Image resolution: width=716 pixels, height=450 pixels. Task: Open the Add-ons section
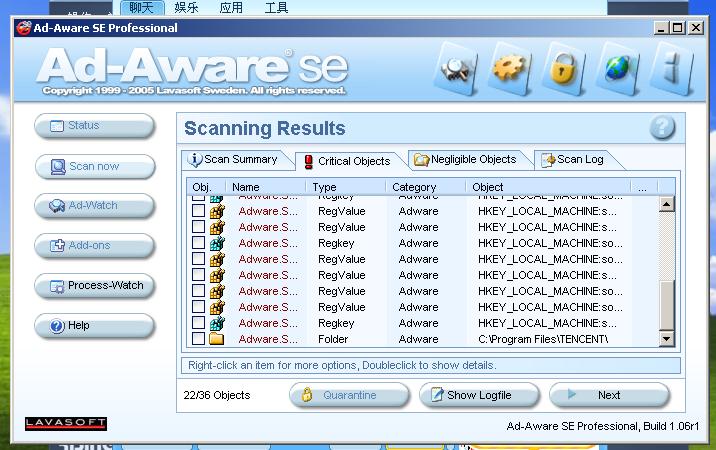pyautogui.click(x=95, y=245)
